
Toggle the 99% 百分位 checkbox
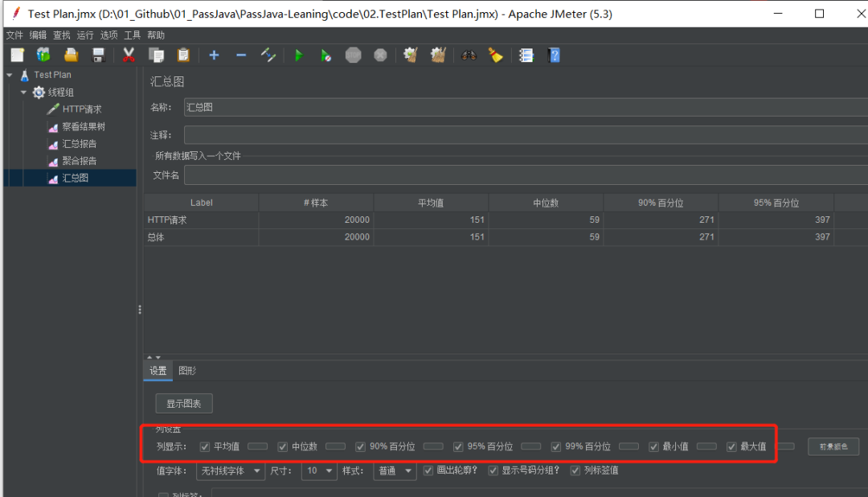click(556, 446)
